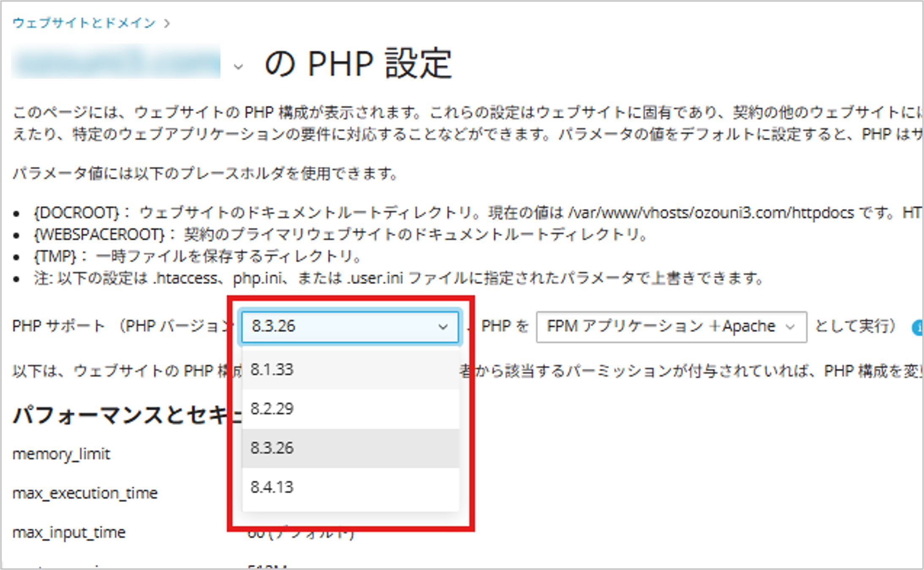Click the {TMP} placeholder bullet text
The image size is (924, 570).
click(x=55, y=256)
